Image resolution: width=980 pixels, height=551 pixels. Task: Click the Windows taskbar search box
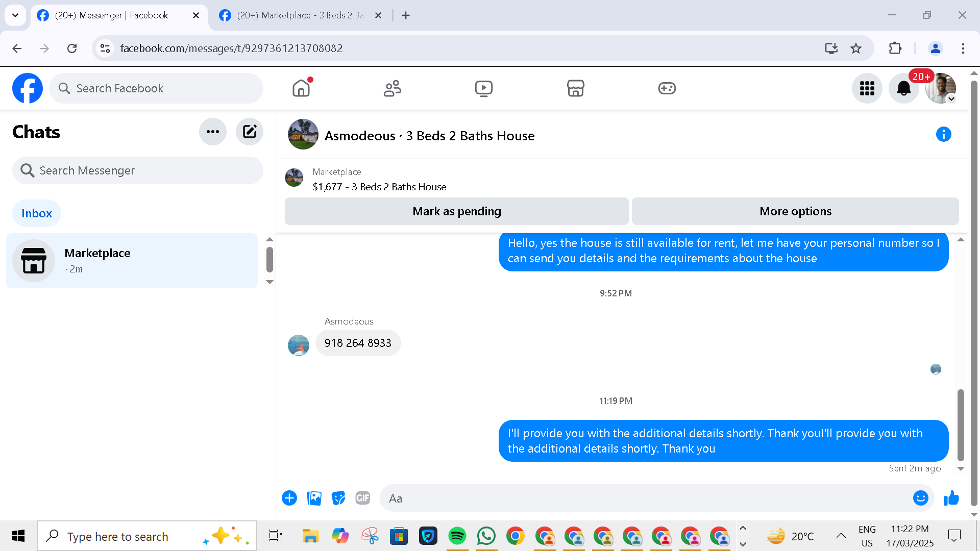point(147,536)
